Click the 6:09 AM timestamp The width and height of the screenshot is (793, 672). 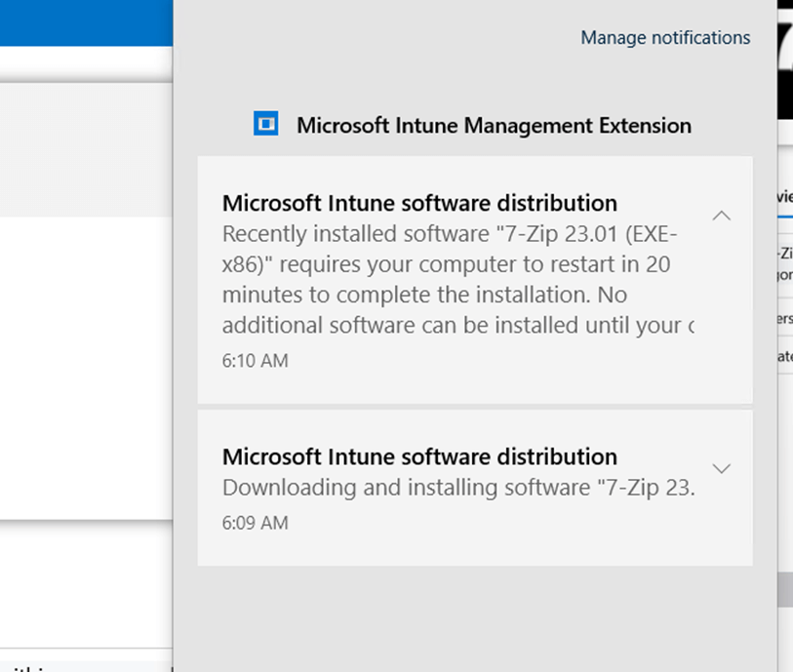pos(255,523)
